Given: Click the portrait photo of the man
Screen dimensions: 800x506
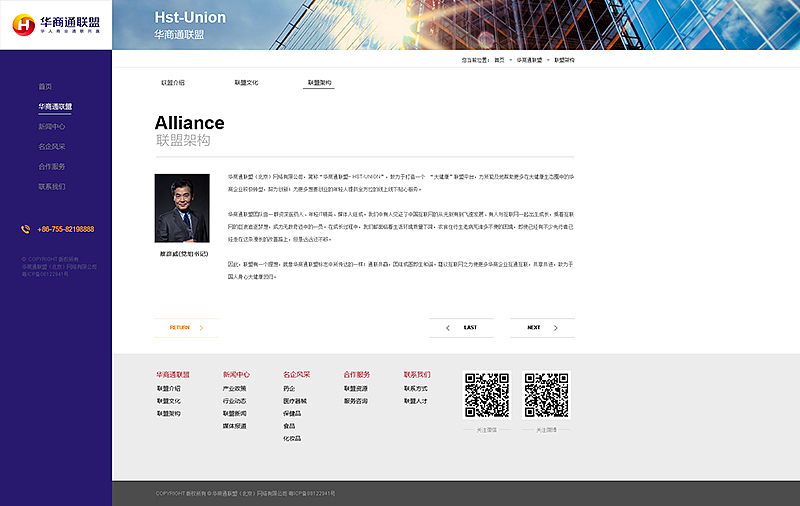Looking at the screenshot, I should pyautogui.click(x=182, y=208).
